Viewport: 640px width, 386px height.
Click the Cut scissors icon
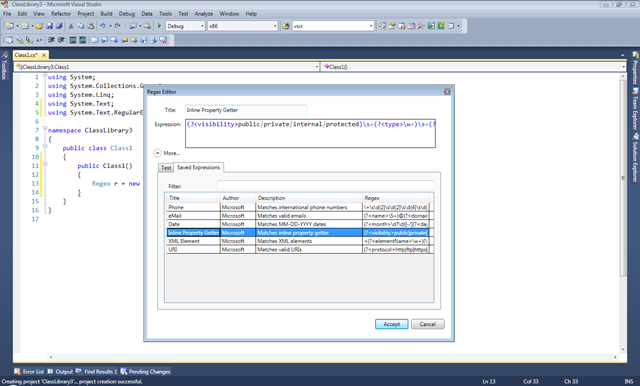[71, 26]
